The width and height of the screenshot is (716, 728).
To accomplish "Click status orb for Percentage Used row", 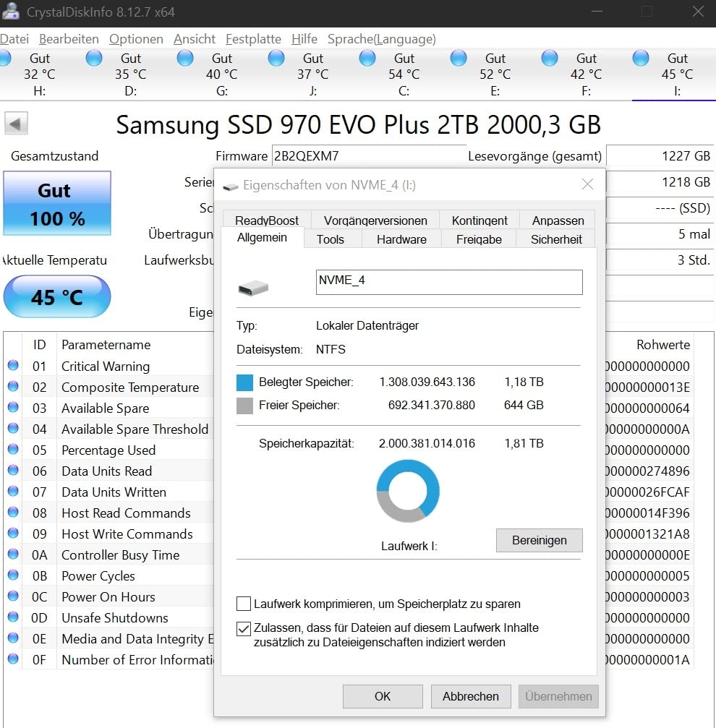I will pos(13,450).
